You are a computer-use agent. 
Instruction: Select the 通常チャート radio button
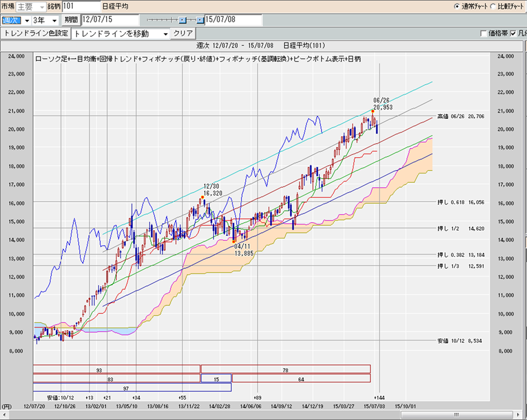[457, 6]
